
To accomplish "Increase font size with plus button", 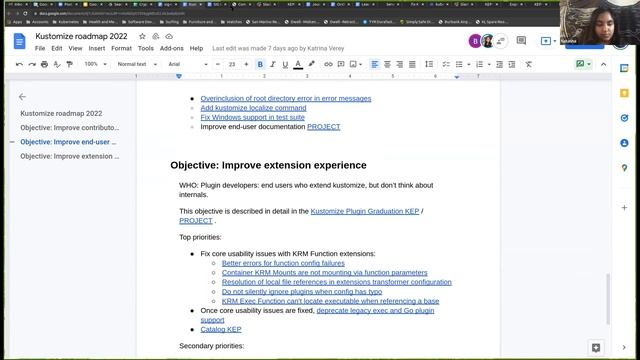I will (246, 64).
